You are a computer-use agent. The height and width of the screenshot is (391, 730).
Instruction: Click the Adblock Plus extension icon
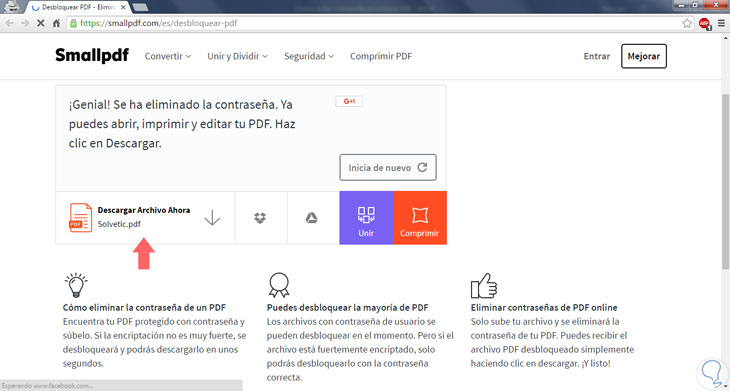click(x=704, y=23)
